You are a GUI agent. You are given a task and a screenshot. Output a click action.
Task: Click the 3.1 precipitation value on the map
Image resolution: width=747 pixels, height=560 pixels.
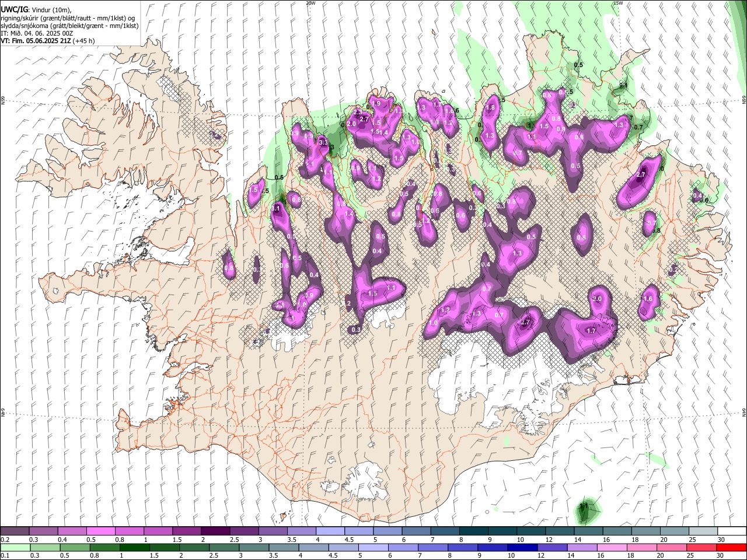(x=277, y=208)
